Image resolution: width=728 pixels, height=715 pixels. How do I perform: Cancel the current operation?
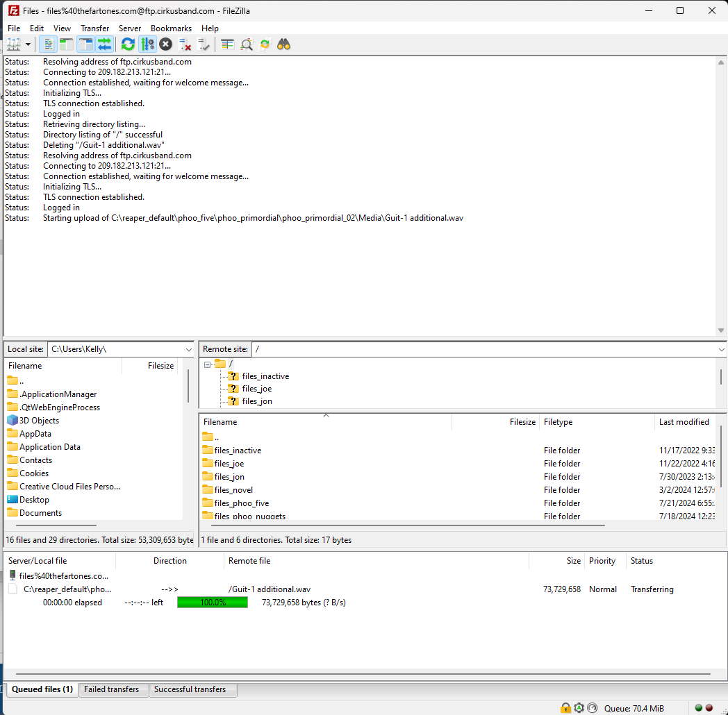[165, 44]
